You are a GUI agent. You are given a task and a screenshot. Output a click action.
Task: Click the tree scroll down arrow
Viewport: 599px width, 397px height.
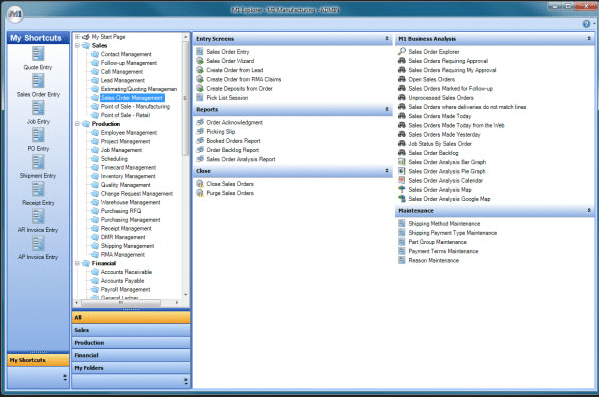(x=186, y=295)
